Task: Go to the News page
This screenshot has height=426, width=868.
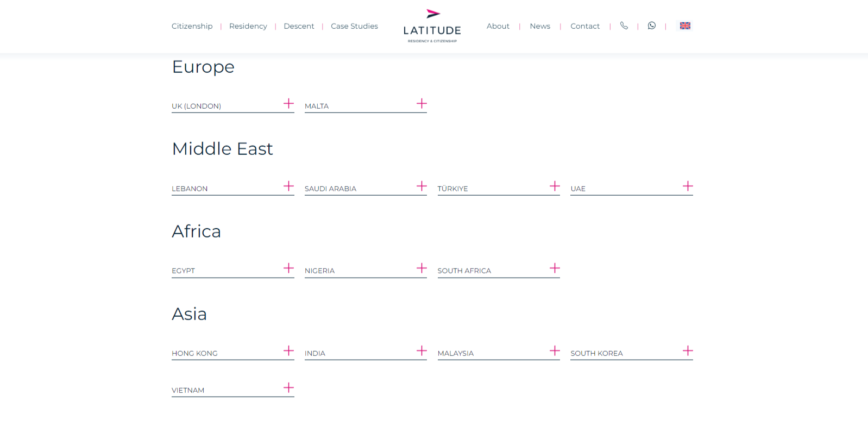Action: pyautogui.click(x=540, y=26)
